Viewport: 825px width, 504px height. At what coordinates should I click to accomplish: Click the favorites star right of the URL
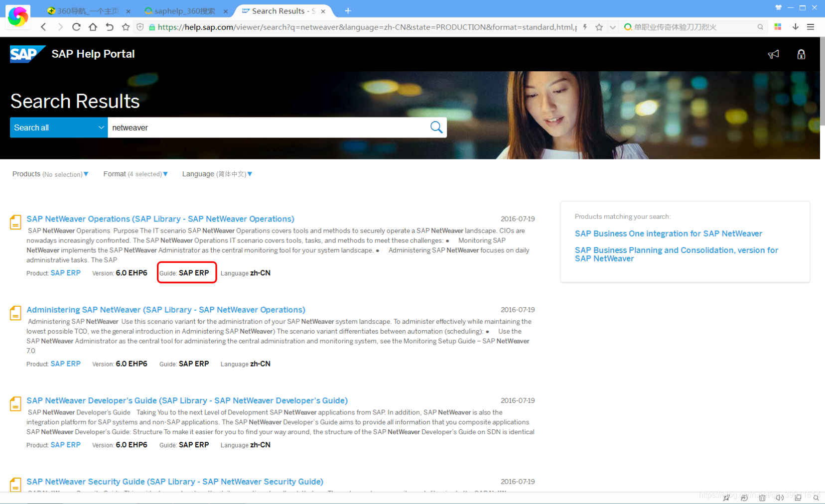[x=599, y=27]
